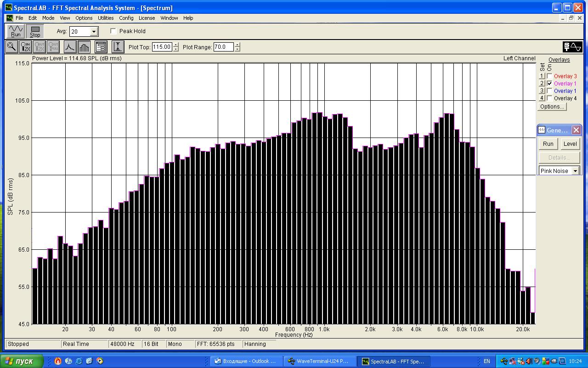The width and height of the screenshot is (588, 368).
Task: Launch Internet Explorer from quick launch
Action: pos(79,361)
